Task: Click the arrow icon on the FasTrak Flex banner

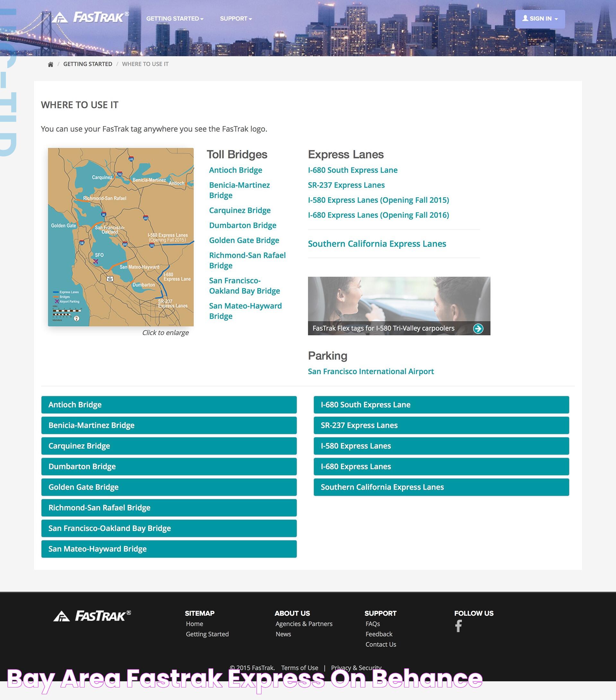Action: point(478,328)
